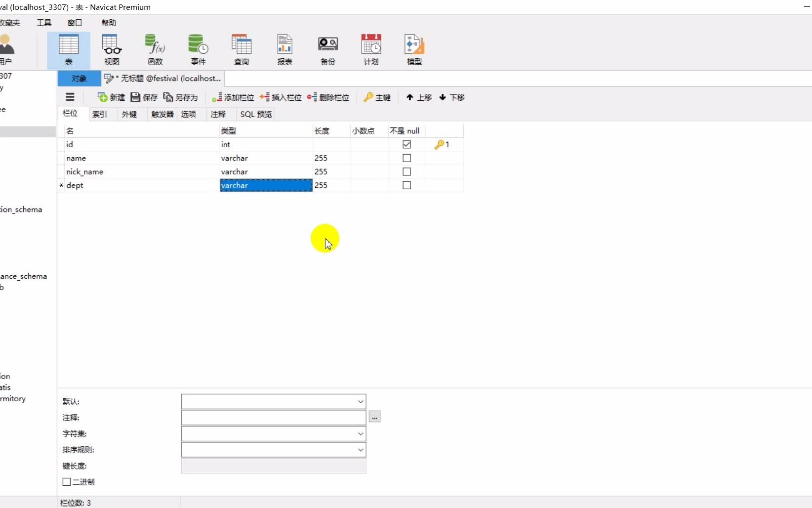Click the 键长度 (Key Length) field

274,466
